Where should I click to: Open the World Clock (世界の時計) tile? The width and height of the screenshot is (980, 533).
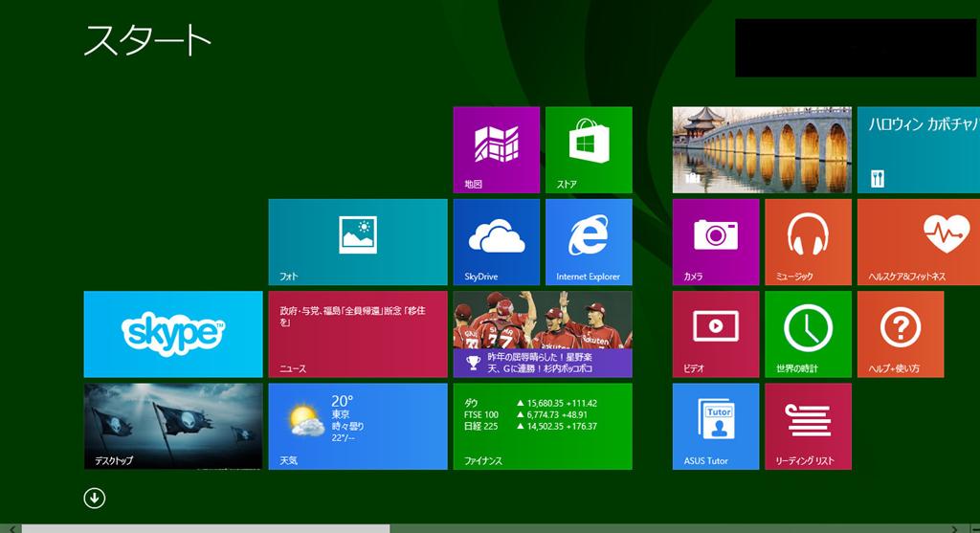pyautogui.click(x=808, y=334)
